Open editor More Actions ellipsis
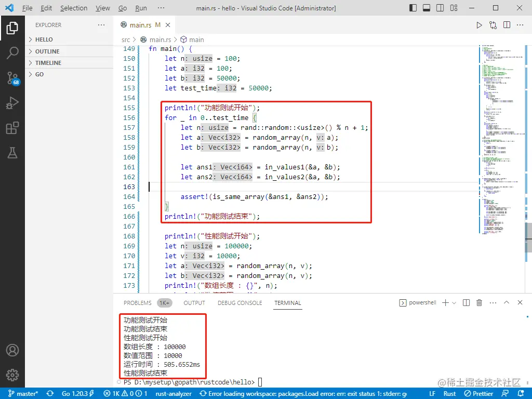The height and width of the screenshot is (399, 532). coord(520,25)
